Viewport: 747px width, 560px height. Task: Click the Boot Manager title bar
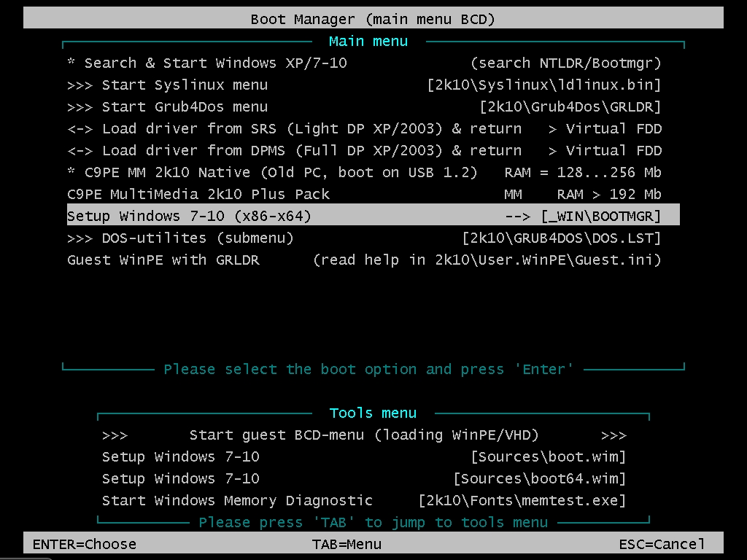coord(373,19)
